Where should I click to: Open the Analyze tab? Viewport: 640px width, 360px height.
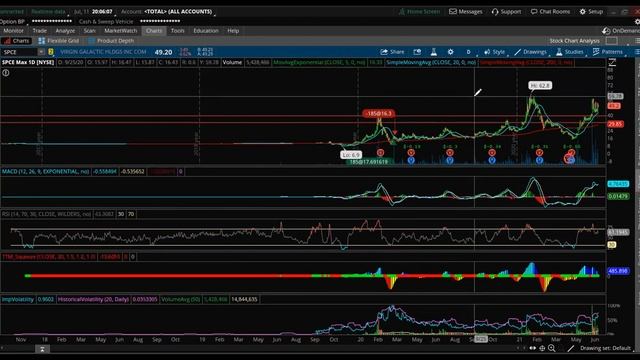click(x=65, y=31)
